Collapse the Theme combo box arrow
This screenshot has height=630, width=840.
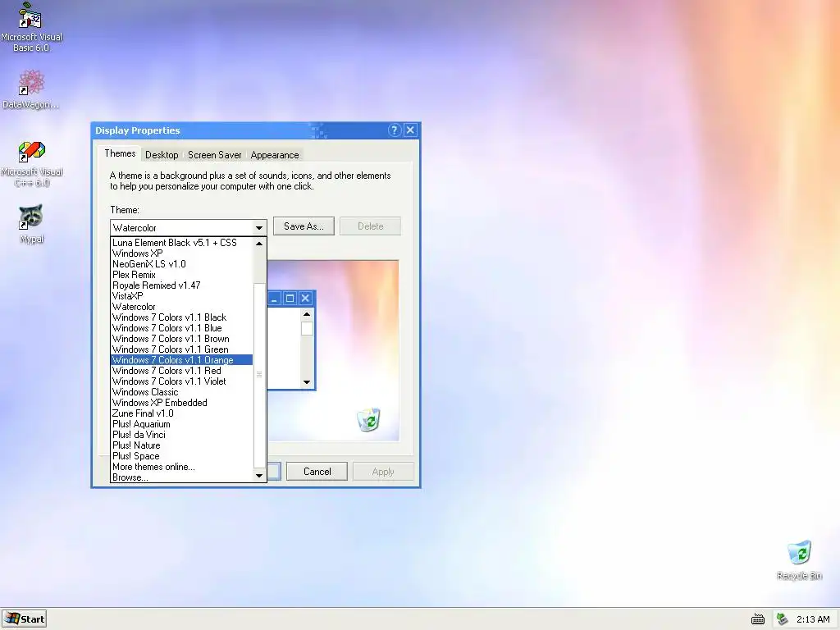(x=258, y=228)
